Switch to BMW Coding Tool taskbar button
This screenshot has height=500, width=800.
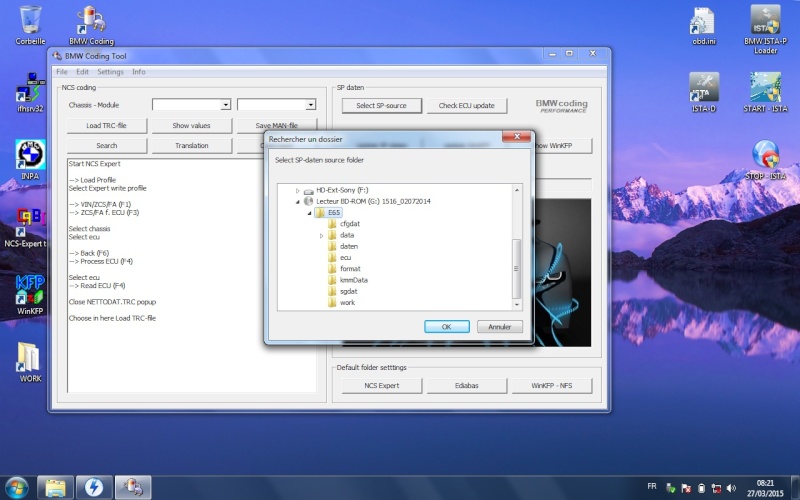pyautogui.click(x=133, y=487)
